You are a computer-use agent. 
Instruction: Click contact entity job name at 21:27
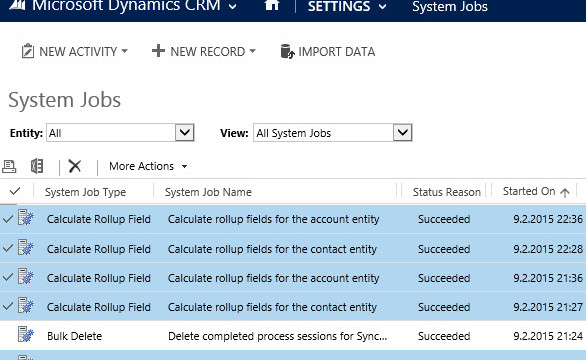[x=272, y=307]
